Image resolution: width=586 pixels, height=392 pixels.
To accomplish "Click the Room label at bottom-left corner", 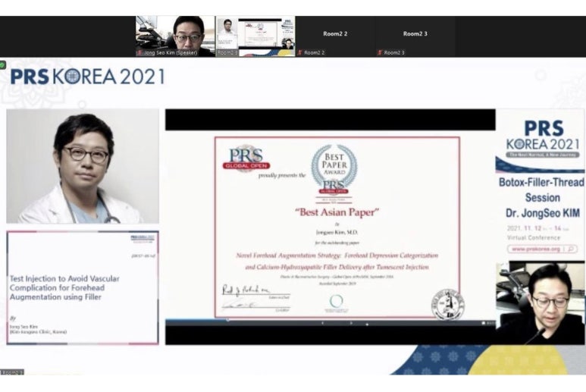I will [12, 372].
